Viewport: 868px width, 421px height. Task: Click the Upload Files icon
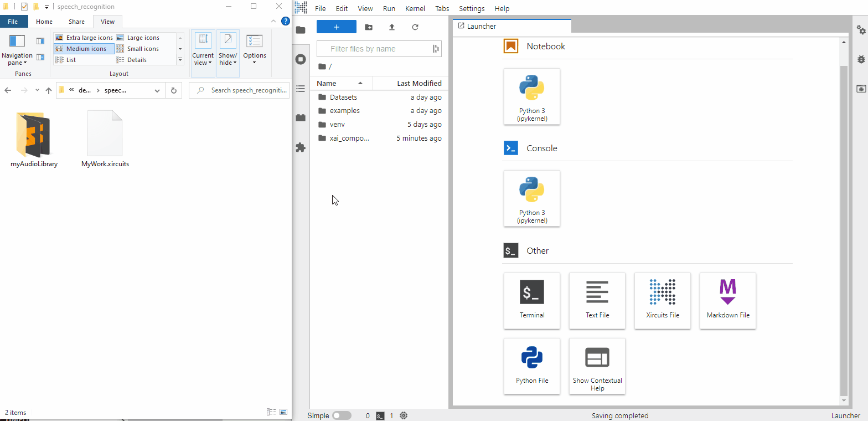(x=392, y=27)
